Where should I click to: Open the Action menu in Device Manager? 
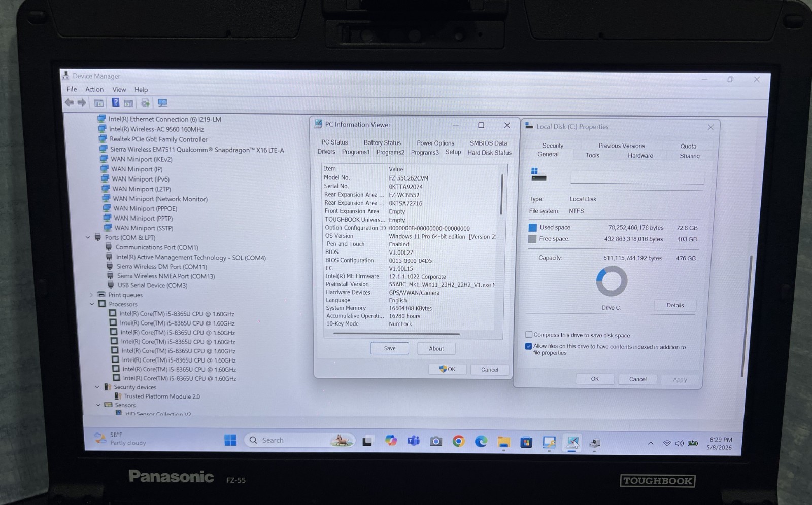pos(94,89)
